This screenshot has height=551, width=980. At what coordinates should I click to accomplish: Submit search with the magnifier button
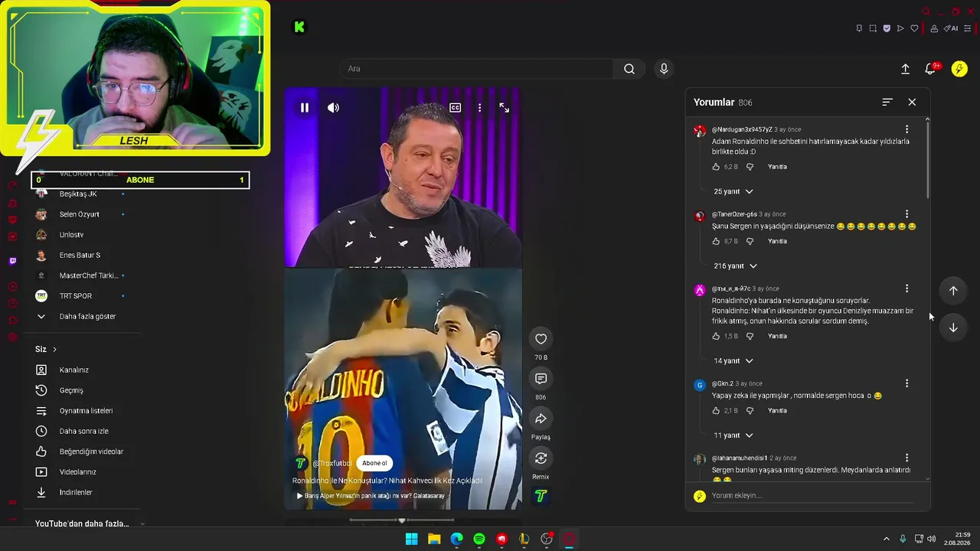point(629,69)
